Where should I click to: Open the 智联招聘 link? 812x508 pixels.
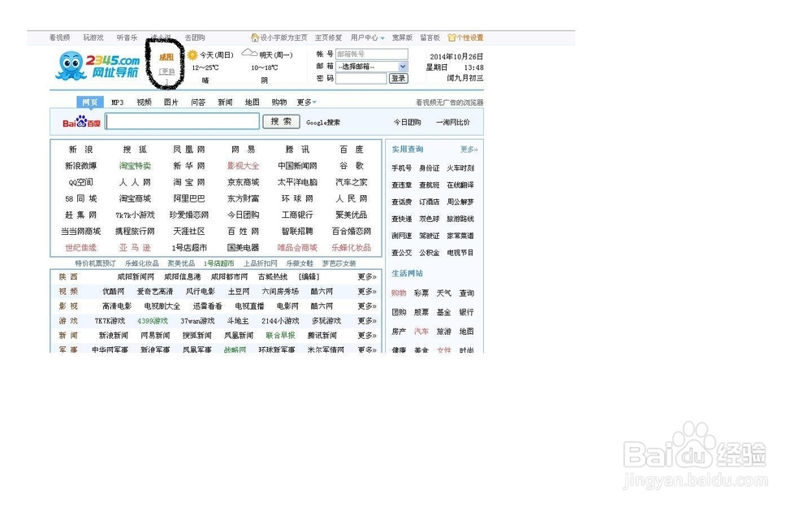click(x=297, y=231)
